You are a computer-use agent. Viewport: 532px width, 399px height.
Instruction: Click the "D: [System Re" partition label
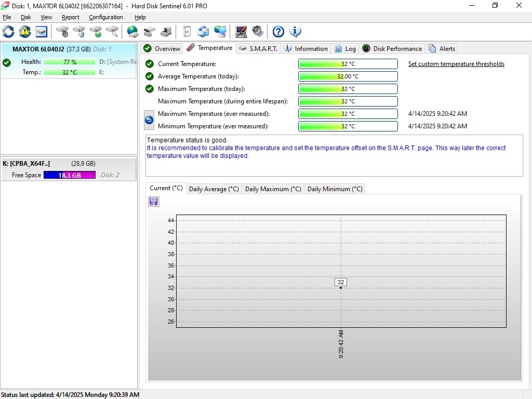click(118, 62)
